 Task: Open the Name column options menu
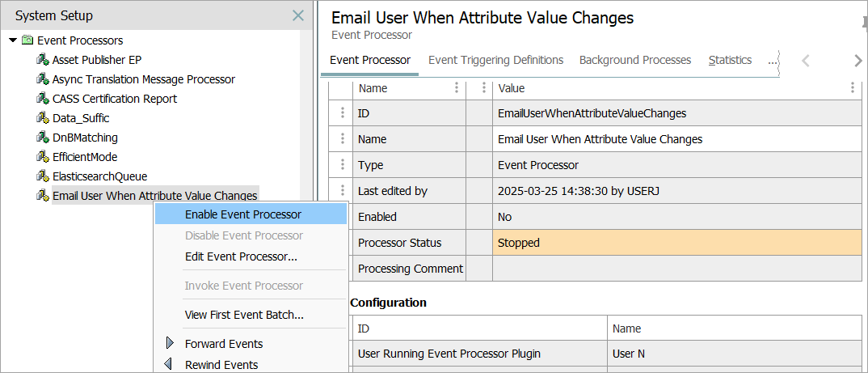coord(457,88)
